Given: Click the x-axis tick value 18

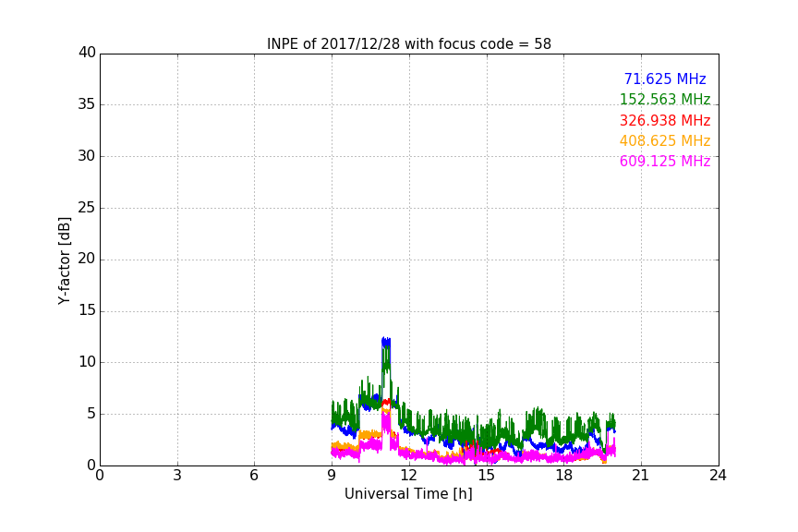Looking at the screenshot, I should 563,476.
